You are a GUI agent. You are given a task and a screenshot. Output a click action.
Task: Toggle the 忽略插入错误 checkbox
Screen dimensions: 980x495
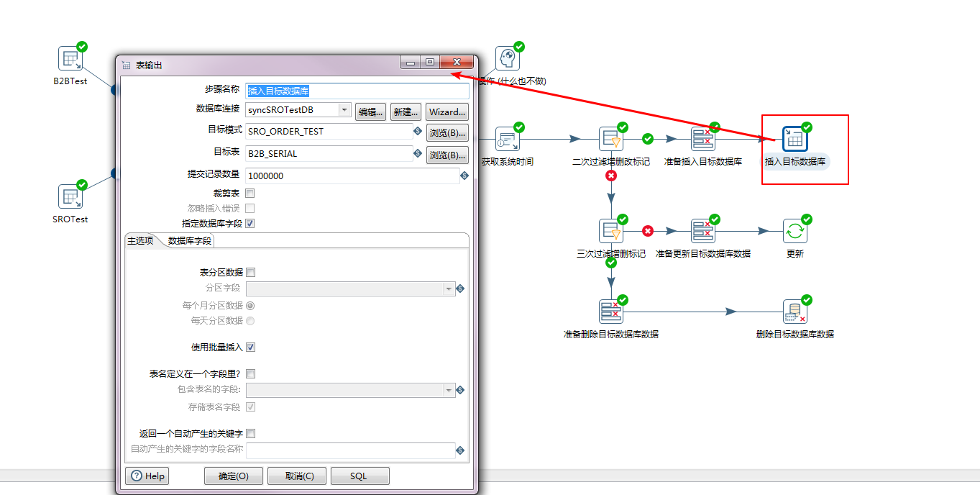pos(250,208)
